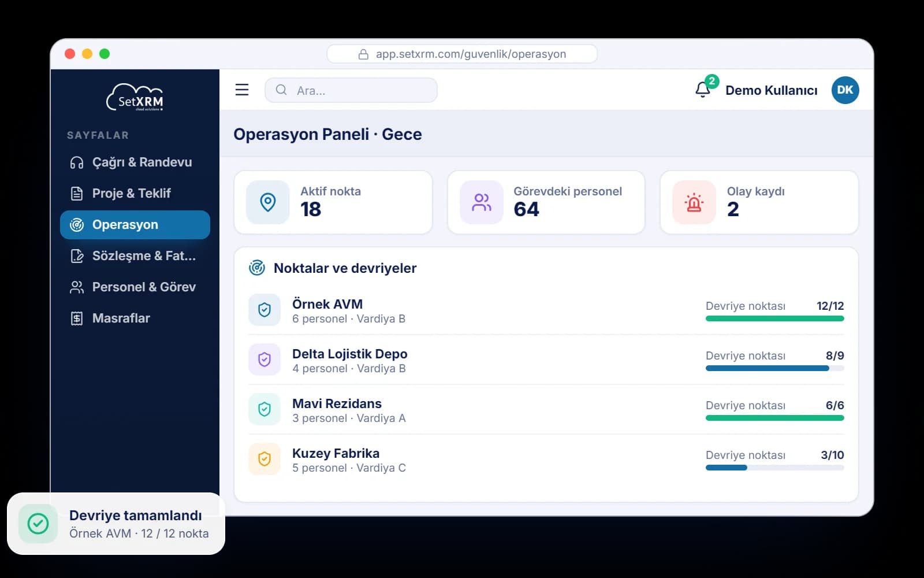
Task: Click the notification bell icon
Action: coord(703,90)
